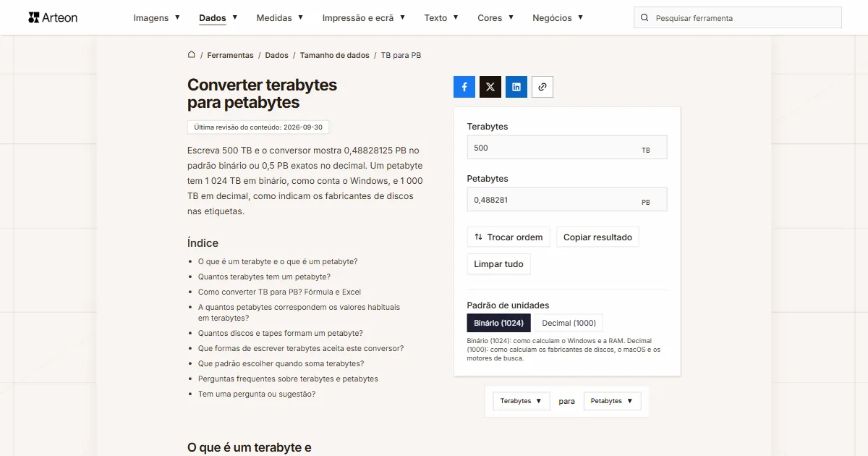Click 'Última revisão do conteúdo: 2026-09-30' label
Image resolution: width=868 pixels, height=456 pixels.
coord(258,127)
